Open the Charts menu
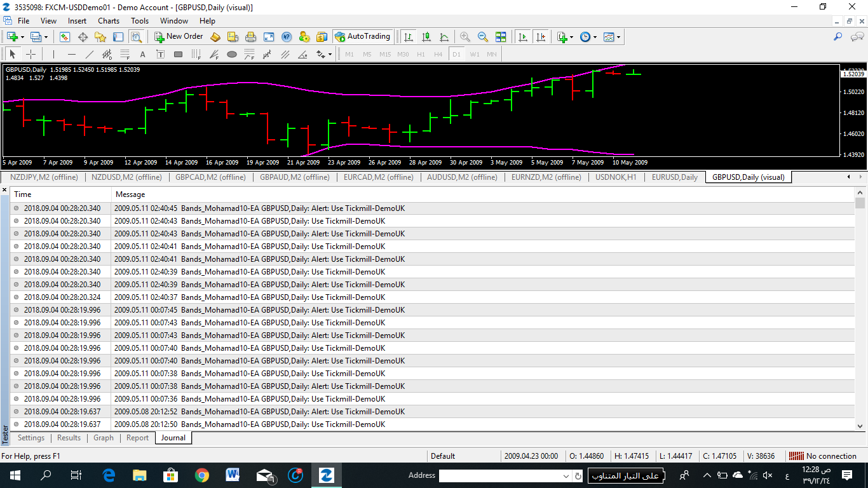868x488 pixels. pos(109,21)
